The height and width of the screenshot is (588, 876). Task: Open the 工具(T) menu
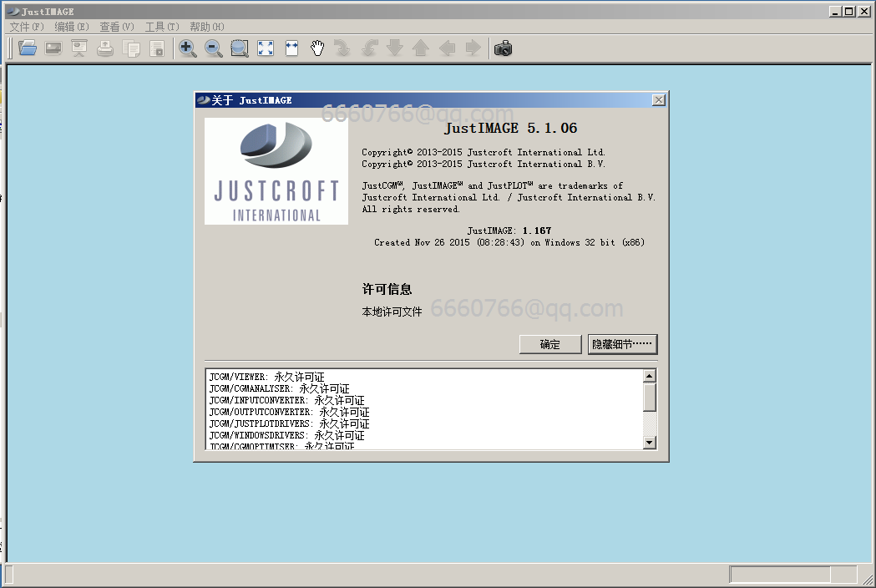[x=162, y=27]
